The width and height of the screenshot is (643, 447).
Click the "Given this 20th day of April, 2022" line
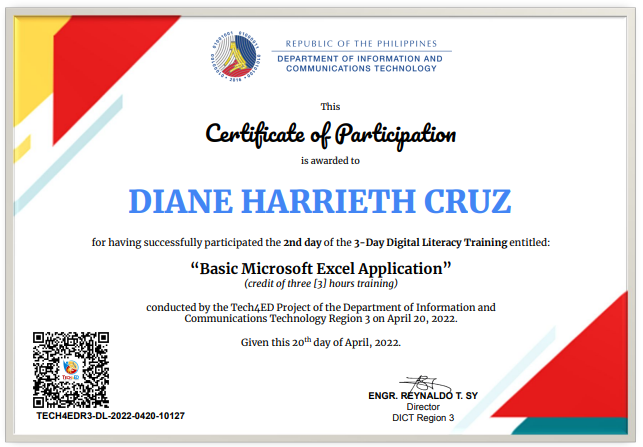tap(321, 342)
